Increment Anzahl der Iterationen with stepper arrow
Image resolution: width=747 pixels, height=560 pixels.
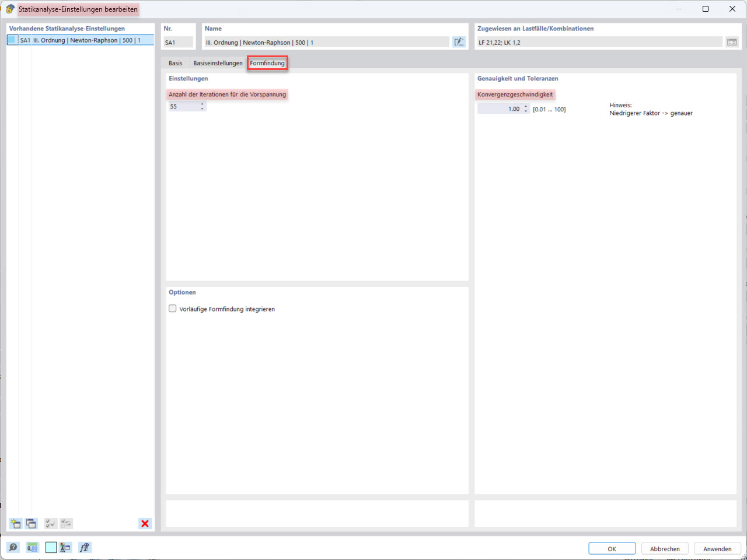203,103
